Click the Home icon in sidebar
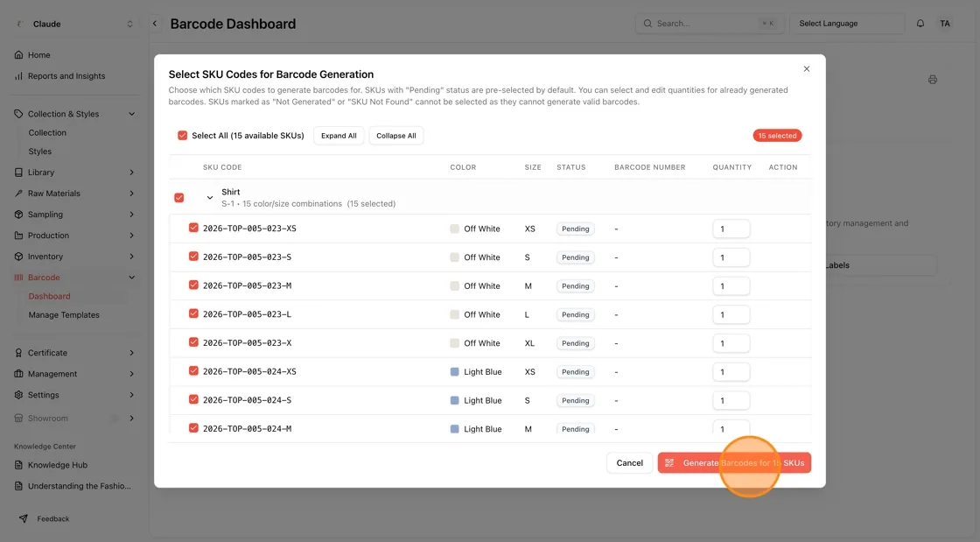Image resolution: width=980 pixels, height=542 pixels. (x=18, y=55)
